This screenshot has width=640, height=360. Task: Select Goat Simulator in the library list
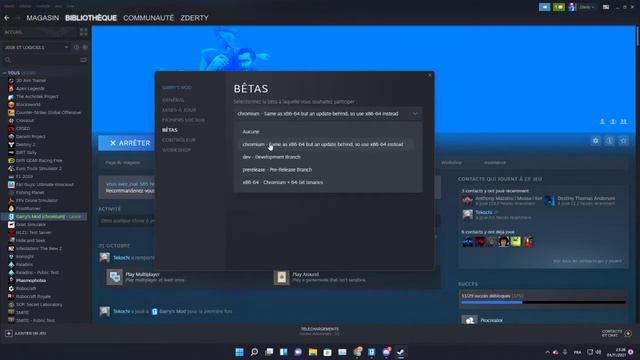coord(31,224)
